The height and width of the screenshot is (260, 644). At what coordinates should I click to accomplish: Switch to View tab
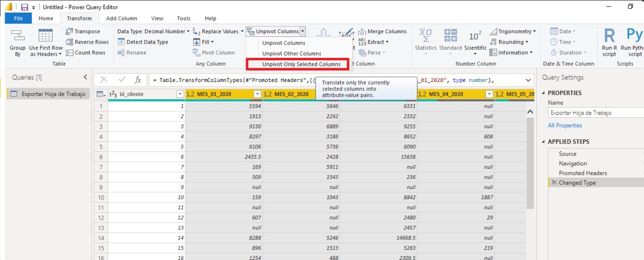pyautogui.click(x=157, y=18)
